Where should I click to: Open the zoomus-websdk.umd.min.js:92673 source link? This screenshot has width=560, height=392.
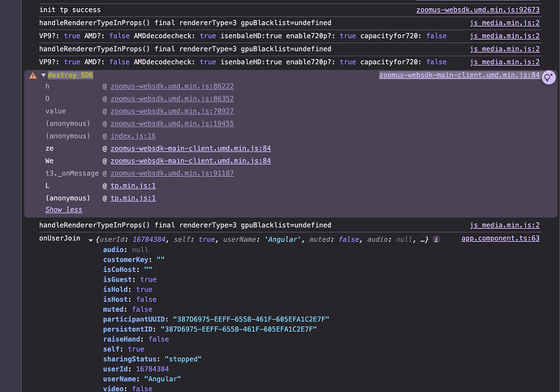coord(478,10)
